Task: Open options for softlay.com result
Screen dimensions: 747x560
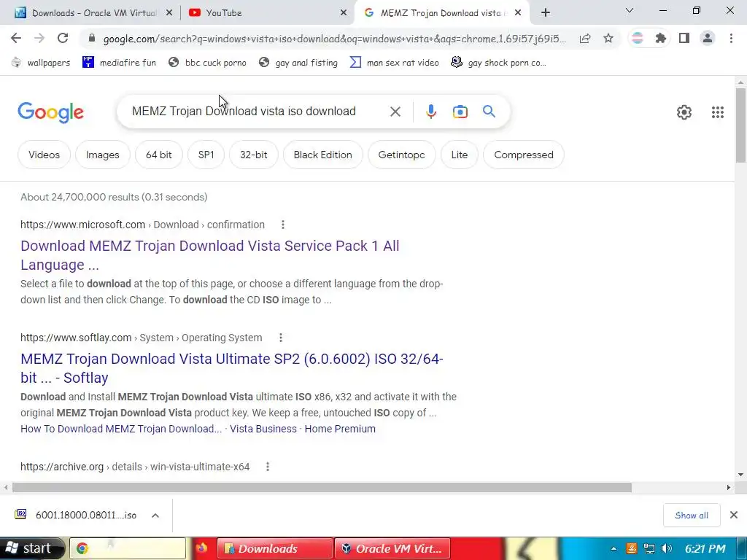Action: (281, 338)
